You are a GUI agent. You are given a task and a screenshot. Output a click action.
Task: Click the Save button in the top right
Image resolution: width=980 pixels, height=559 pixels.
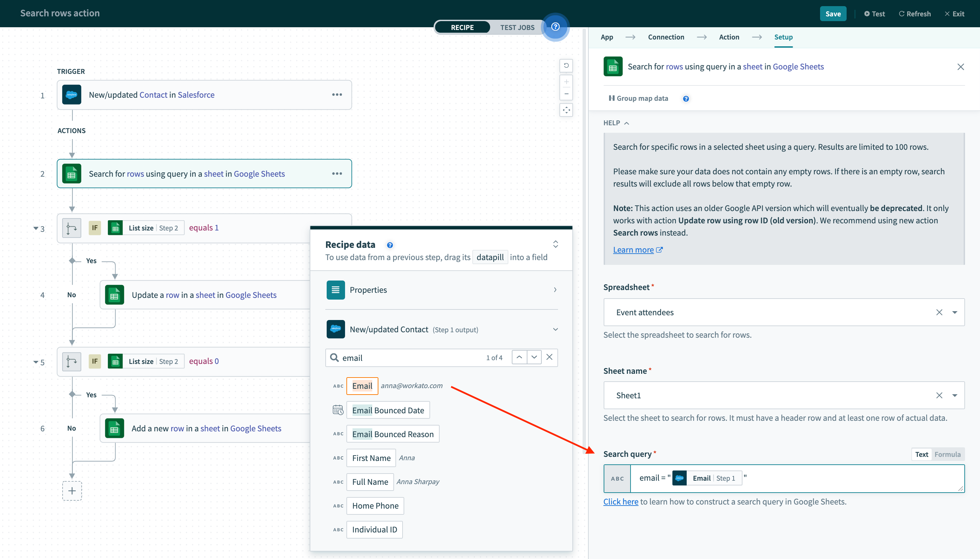pos(833,12)
